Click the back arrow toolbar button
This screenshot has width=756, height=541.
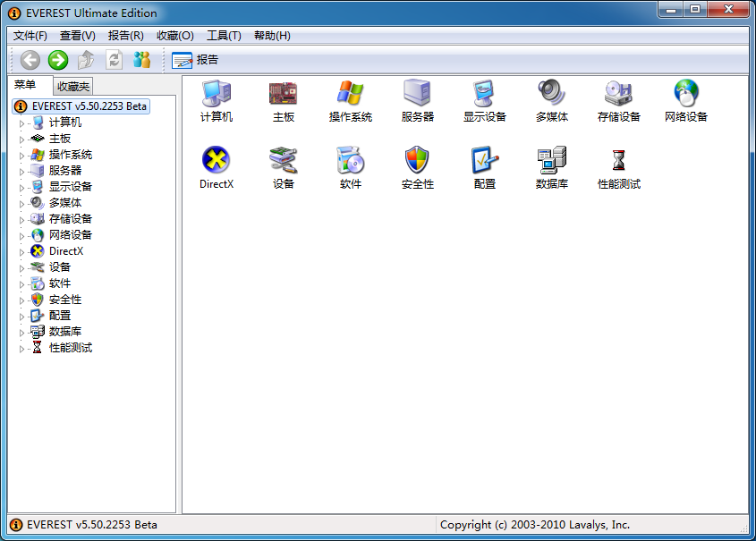coord(30,60)
